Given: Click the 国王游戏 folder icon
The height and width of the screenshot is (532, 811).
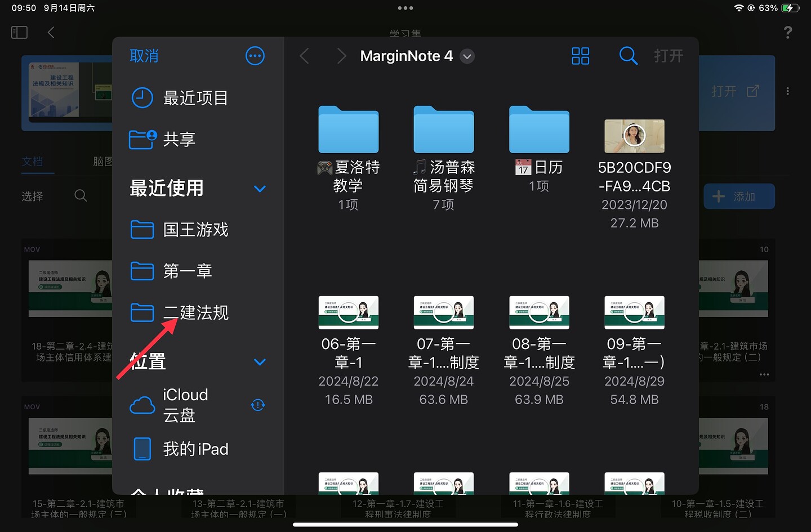Looking at the screenshot, I should [x=142, y=230].
